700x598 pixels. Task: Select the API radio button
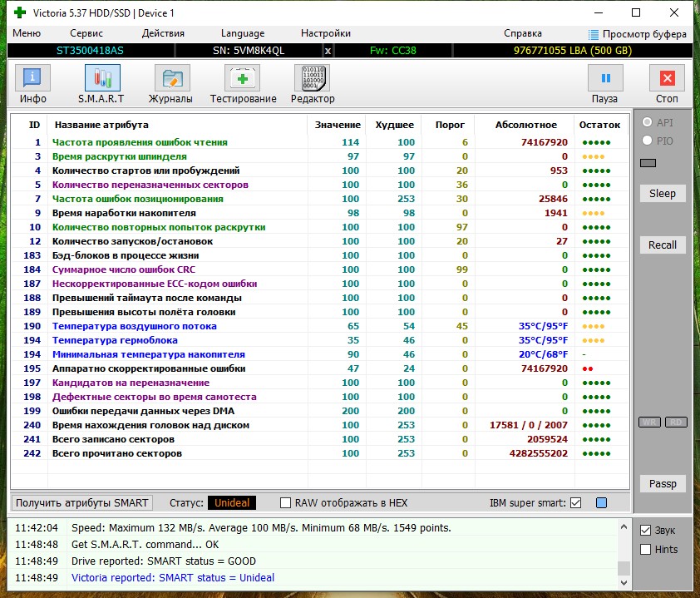tap(647, 122)
